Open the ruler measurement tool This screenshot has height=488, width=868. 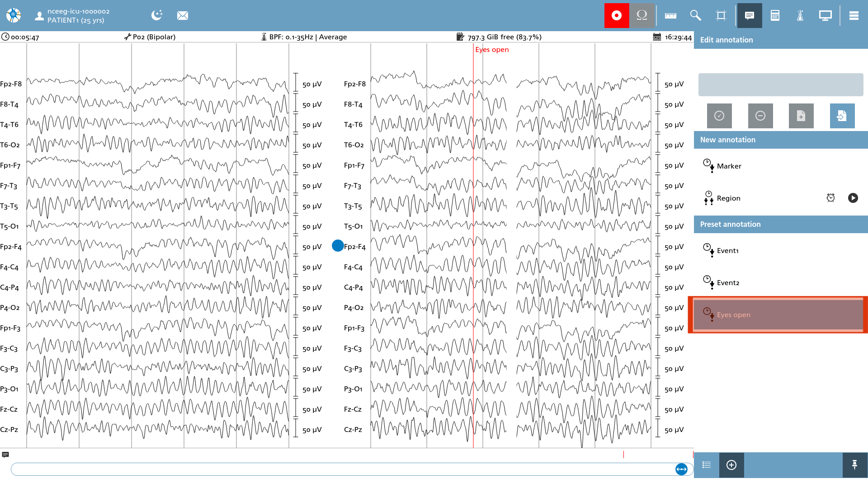pos(670,15)
